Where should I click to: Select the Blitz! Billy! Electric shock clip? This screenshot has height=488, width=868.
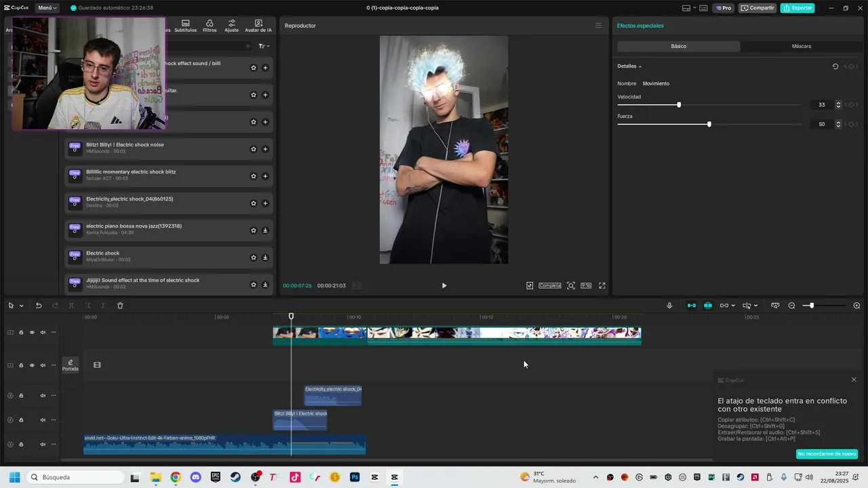[300, 420]
